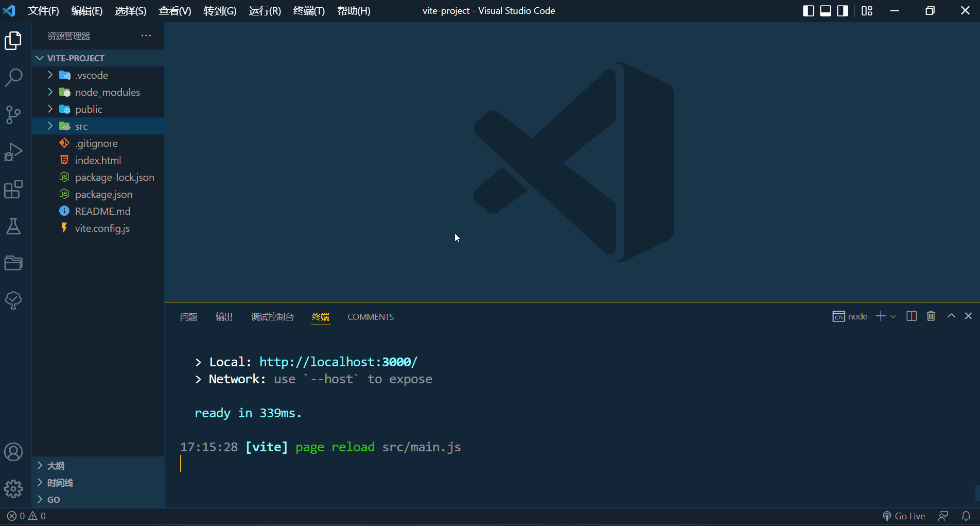Screen dimensions: 980x526
Task: Open the 编辑(E) menu
Action: [x=87, y=11]
